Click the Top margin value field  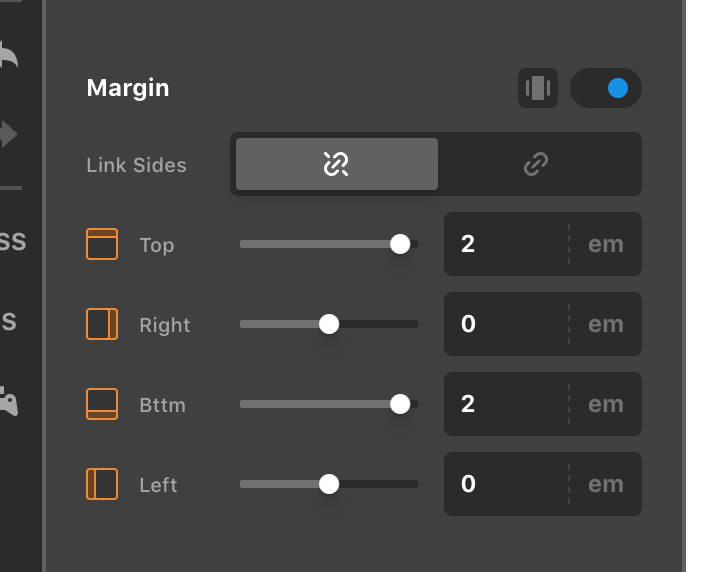507,244
